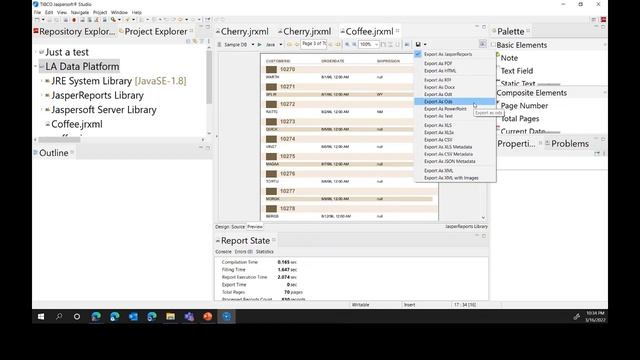
Task: Open the Windows Start menu
Action: coord(41,317)
